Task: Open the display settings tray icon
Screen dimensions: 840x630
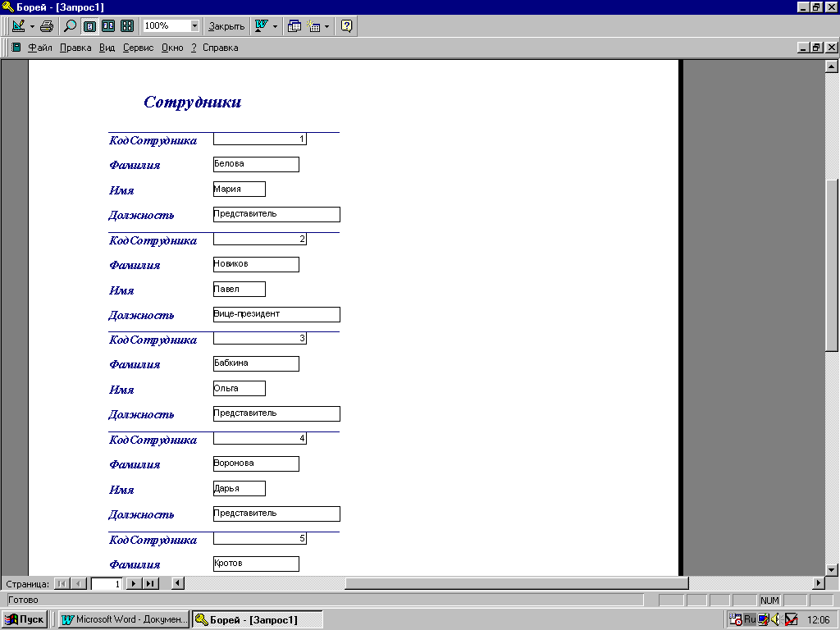Action: click(763, 619)
